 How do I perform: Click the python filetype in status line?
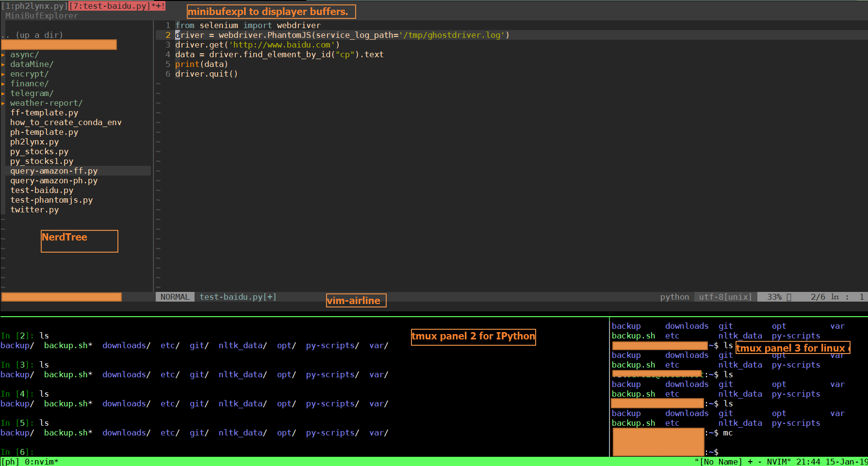[x=674, y=297]
